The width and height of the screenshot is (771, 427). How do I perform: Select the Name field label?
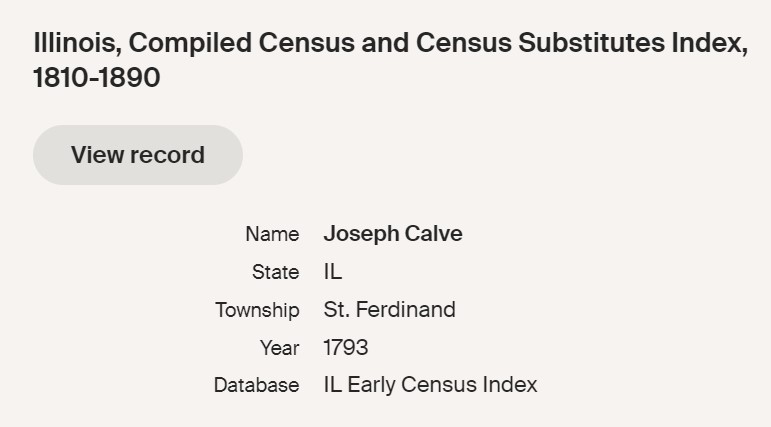[272, 234]
